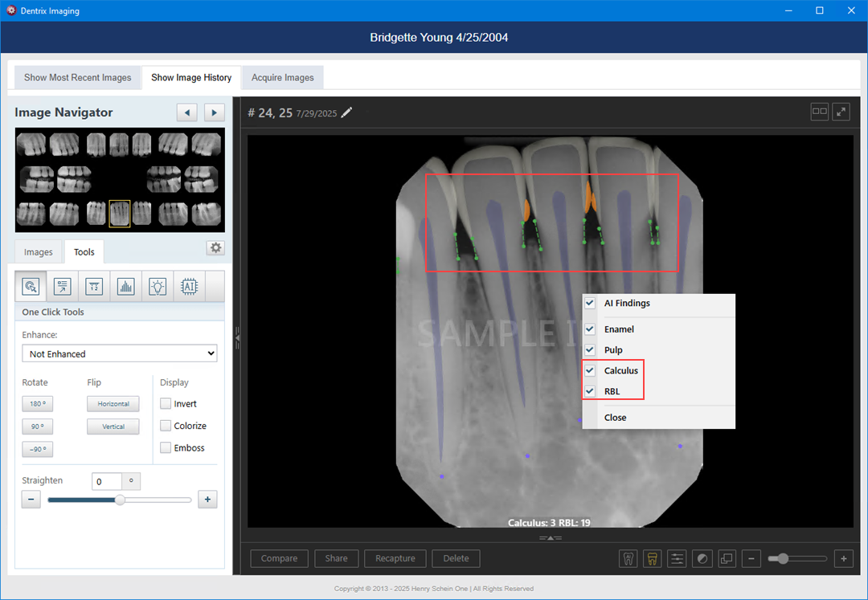
Task: Decrease straighten angle with minus button
Action: click(x=31, y=500)
